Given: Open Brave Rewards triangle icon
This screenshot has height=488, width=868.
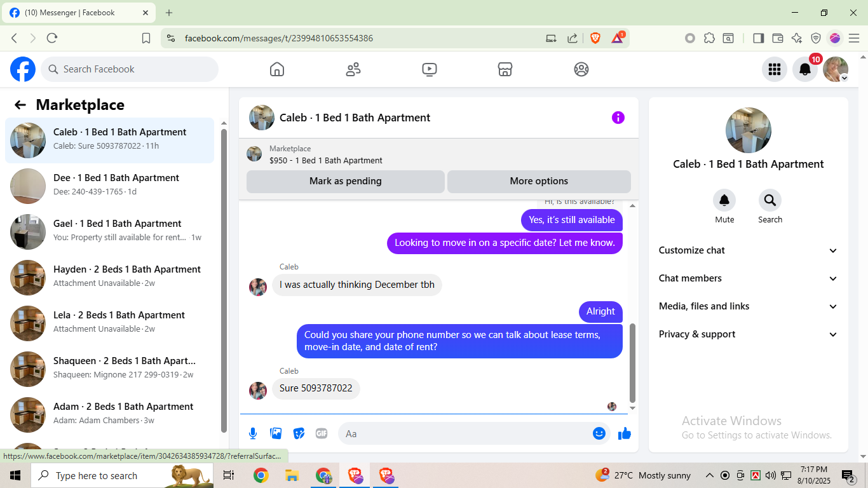Looking at the screenshot, I should pos(618,38).
